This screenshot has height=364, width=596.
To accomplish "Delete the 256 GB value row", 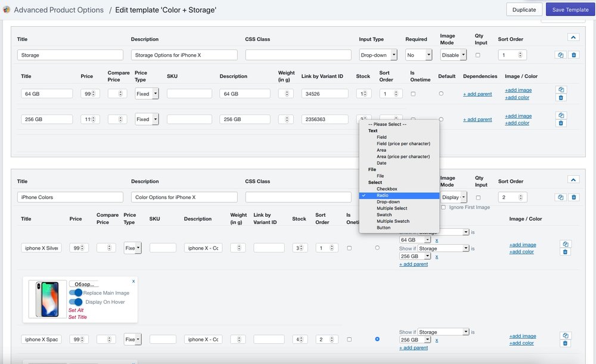I will tap(561, 123).
